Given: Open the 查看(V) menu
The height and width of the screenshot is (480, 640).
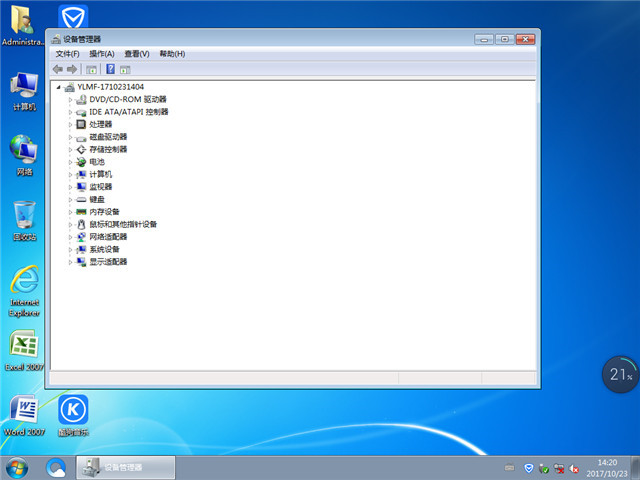Looking at the screenshot, I should (x=137, y=54).
